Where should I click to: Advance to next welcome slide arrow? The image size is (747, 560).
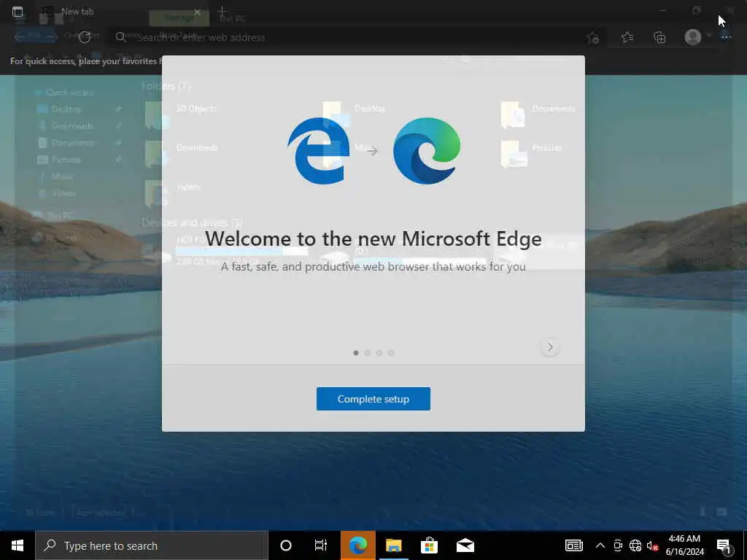point(550,347)
